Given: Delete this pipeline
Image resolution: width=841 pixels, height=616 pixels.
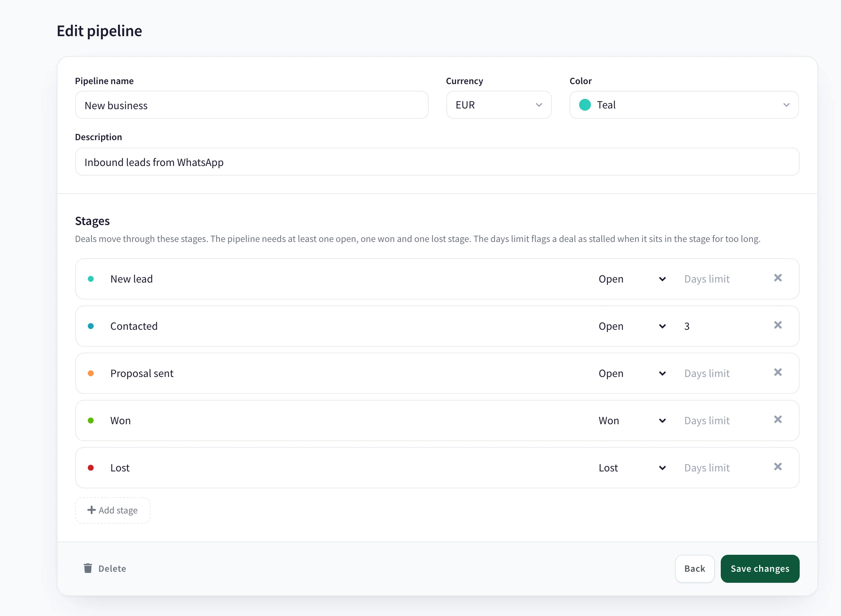Looking at the screenshot, I should click(x=105, y=568).
